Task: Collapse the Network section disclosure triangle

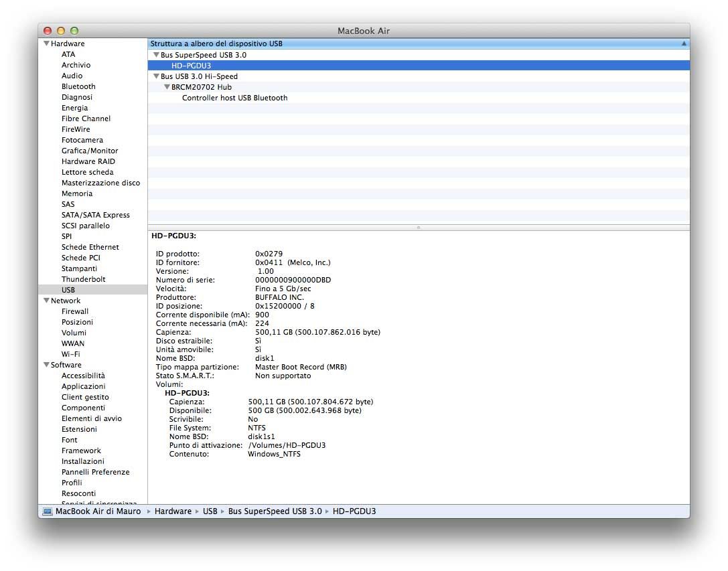Action: [x=46, y=301]
